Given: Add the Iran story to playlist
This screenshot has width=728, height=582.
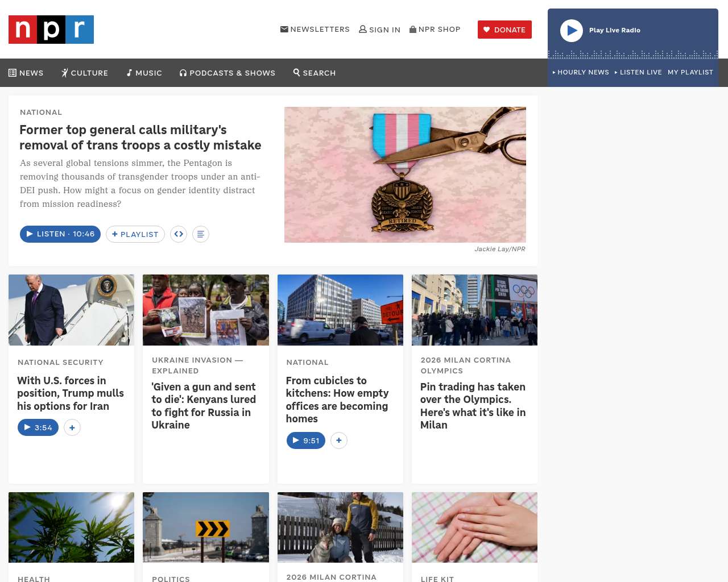Looking at the screenshot, I should point(72,427).
